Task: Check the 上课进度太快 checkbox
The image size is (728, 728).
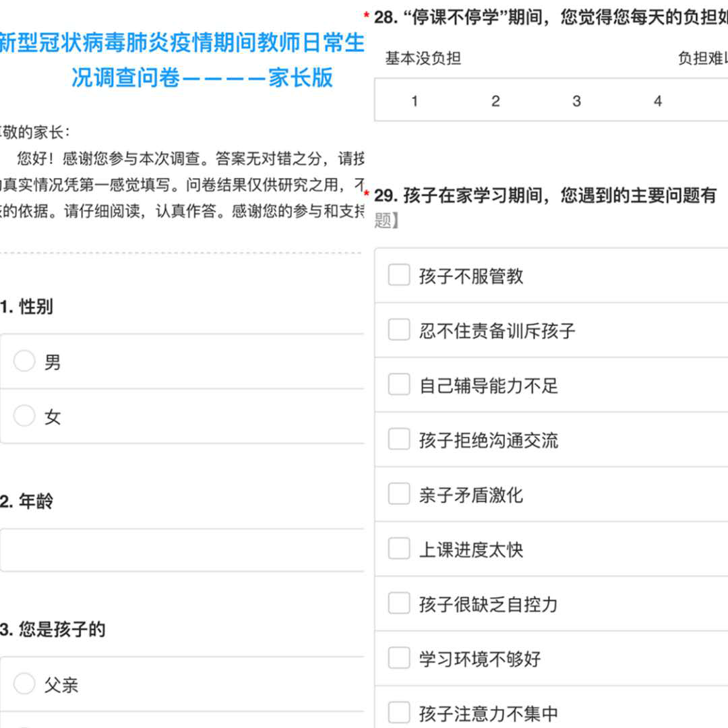Action: pos(399,548)
